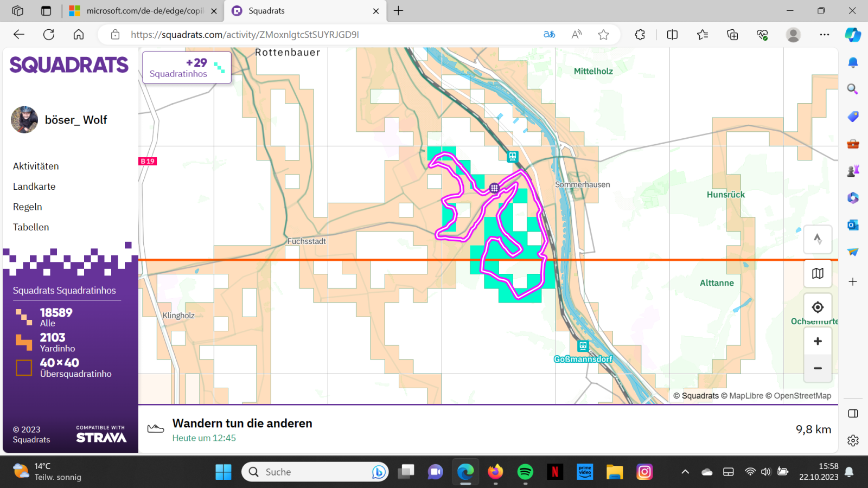Add this page to favorites

pos(603,35)
